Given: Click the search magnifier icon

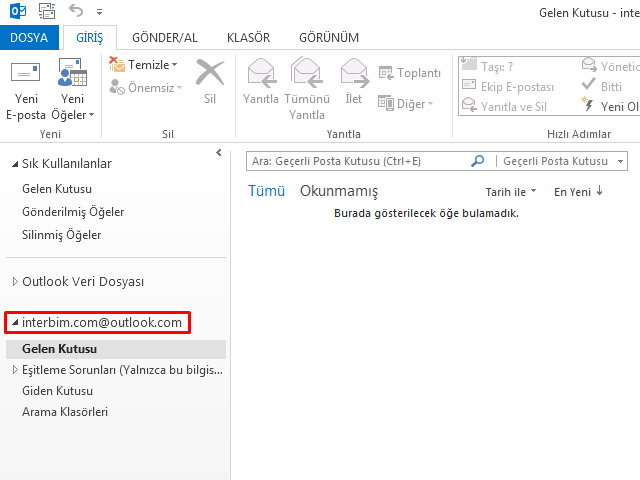Looking at the screenshot, I should pyautogui.click(x=477, y=161).
